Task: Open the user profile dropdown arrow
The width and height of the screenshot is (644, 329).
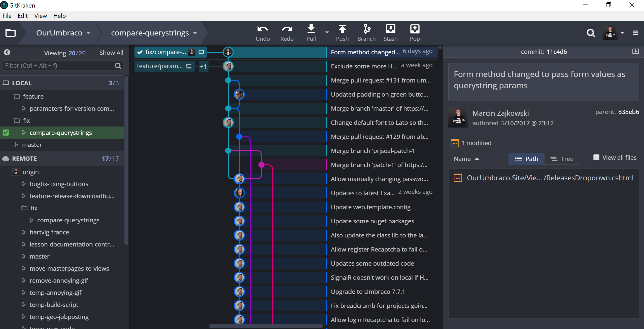Action: tap(622, 33)
